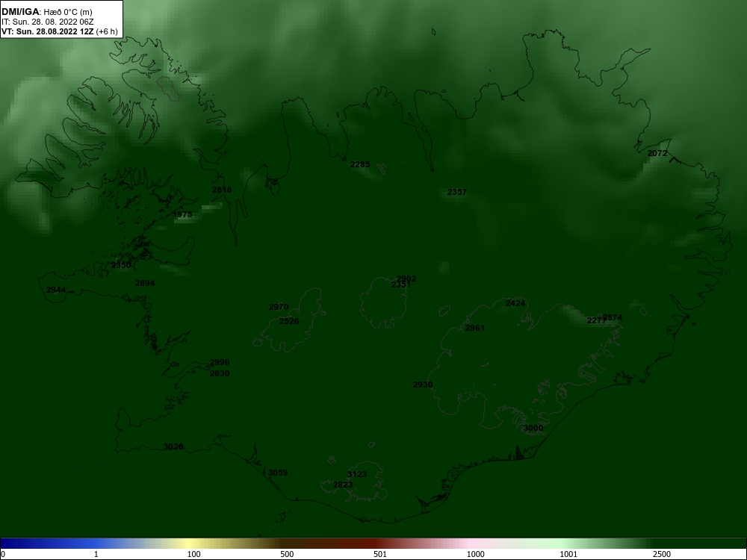Select the 2630 value label
Screen dimensions: 747x560
(x=220, y=374)
